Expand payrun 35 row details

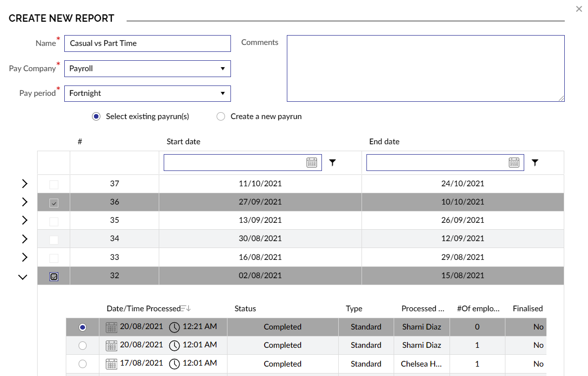click(x=24, y=220)
